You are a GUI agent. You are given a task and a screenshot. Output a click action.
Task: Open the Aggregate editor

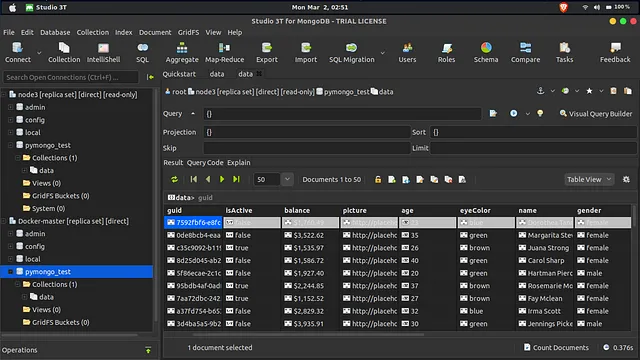[182, 53]
